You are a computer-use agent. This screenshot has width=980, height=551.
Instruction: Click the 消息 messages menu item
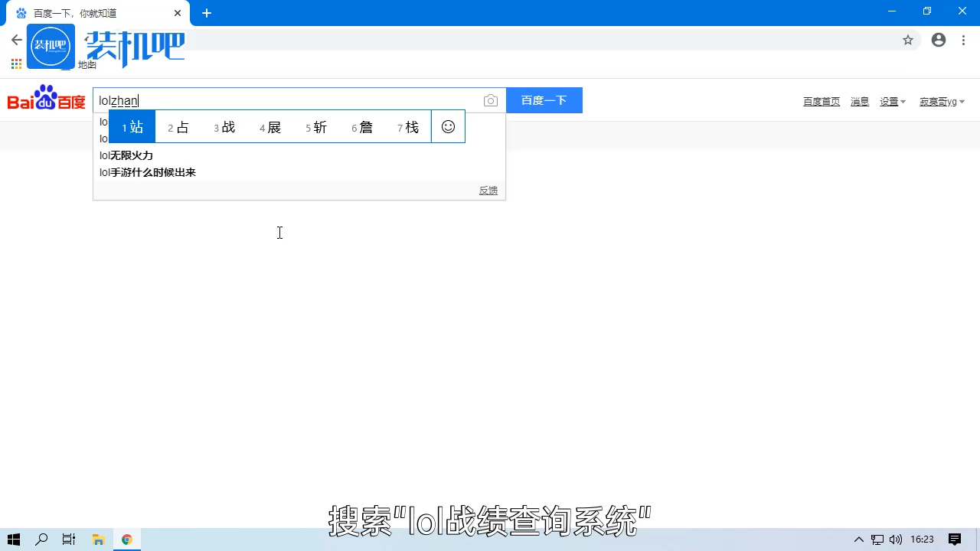(859, 101)
